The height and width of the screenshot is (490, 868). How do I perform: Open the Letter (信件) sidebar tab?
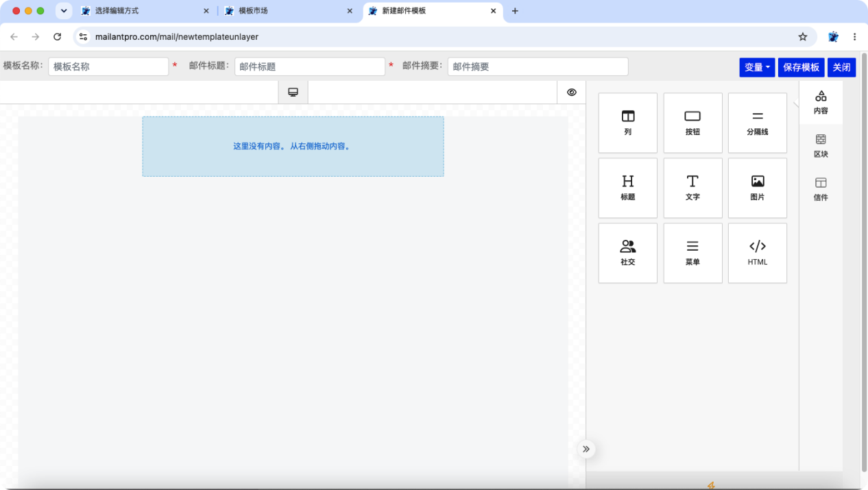(x=821, y=189)
